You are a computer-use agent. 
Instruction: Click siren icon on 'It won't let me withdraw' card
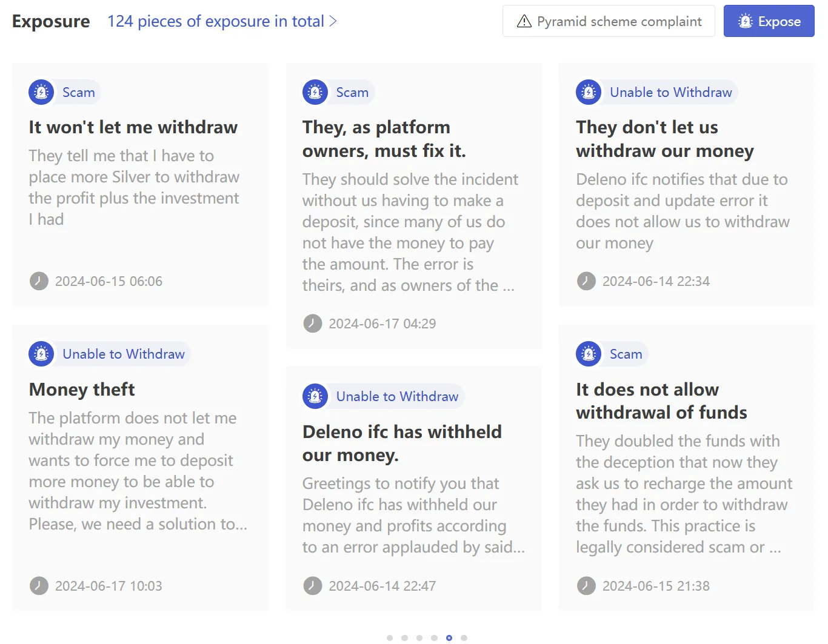coord(41,92)
